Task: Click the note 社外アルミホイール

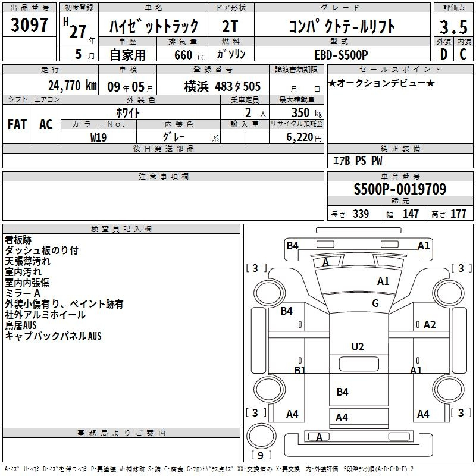Action: pos(45,315)
